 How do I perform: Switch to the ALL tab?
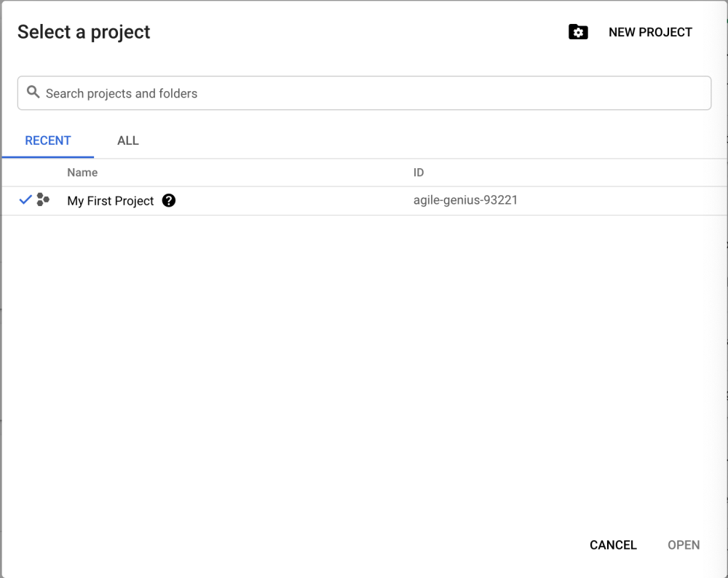pos(128,140)
